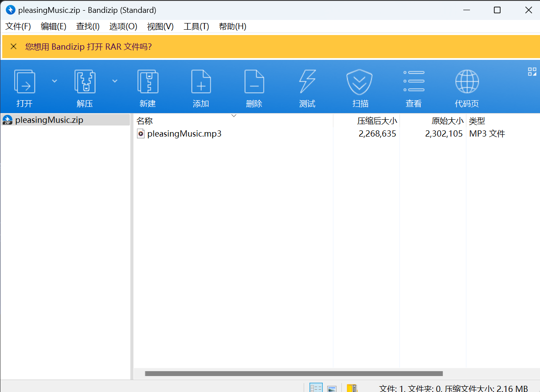Open the 帮助(H) menu
This screenshot has width=540, height=392.
[233, 26]
